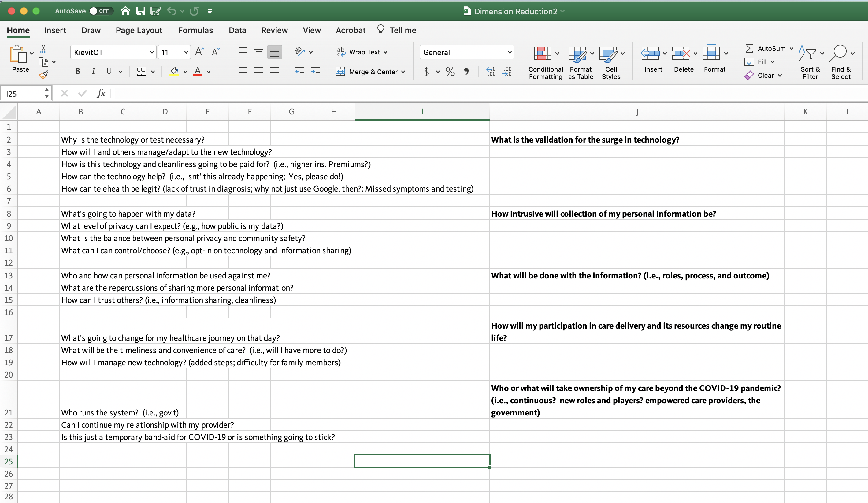Click Sort & Filter button
Screen dimensions: 868x503
coord(810,63)
